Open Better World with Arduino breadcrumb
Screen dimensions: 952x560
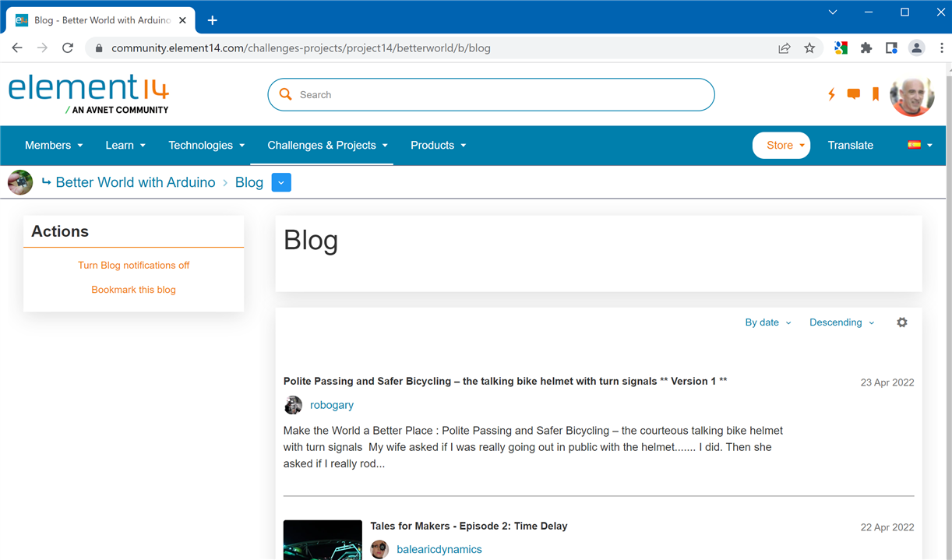[x=136, y=182]
